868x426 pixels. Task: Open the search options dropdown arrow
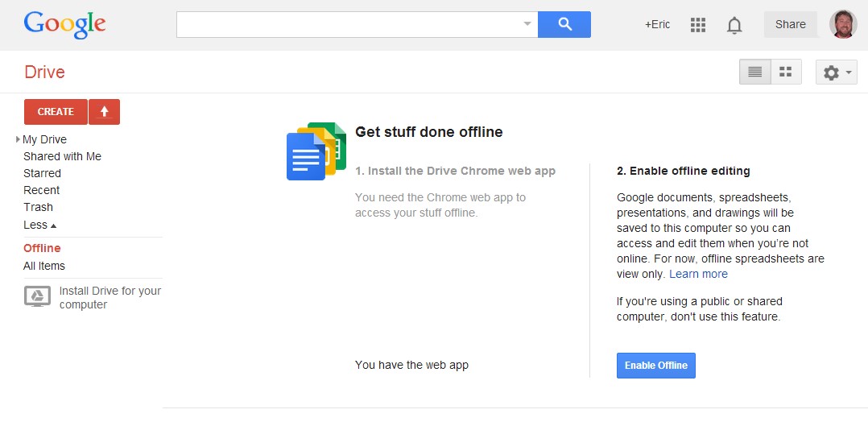[x=527, y=24]
